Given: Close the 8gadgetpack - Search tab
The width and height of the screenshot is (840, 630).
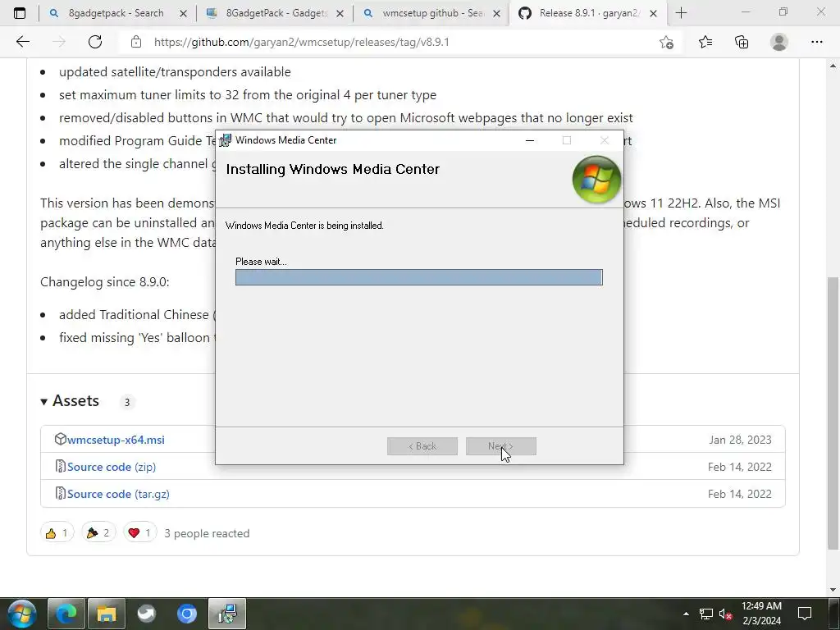Looking at the screenshot, I should tap(183, 13).
